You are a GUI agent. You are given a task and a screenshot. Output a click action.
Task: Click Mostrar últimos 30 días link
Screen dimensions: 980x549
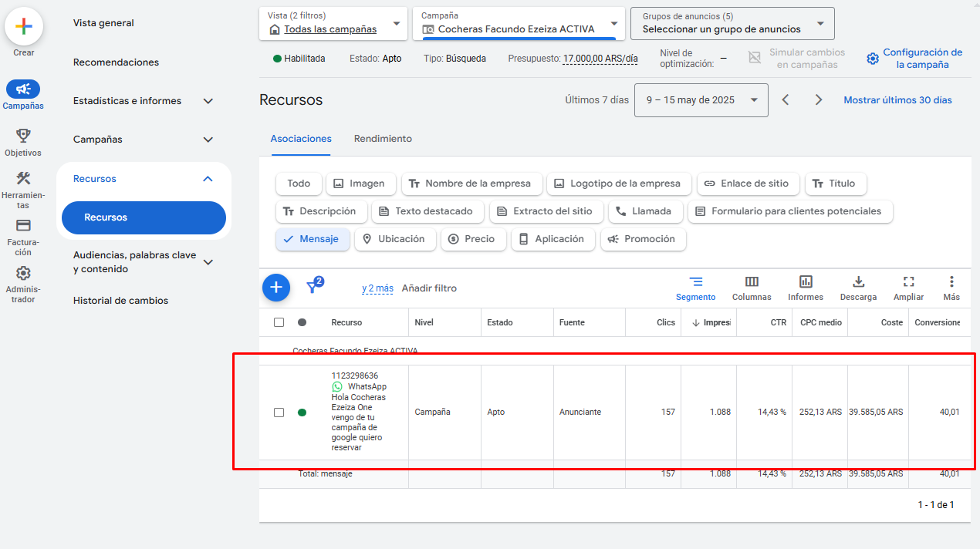(897, 100)
